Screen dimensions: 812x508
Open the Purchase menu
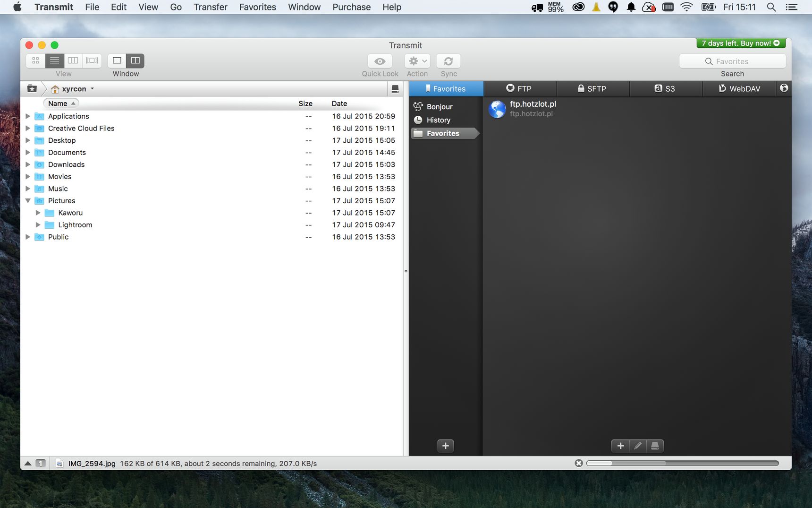[x=352, y=7]
